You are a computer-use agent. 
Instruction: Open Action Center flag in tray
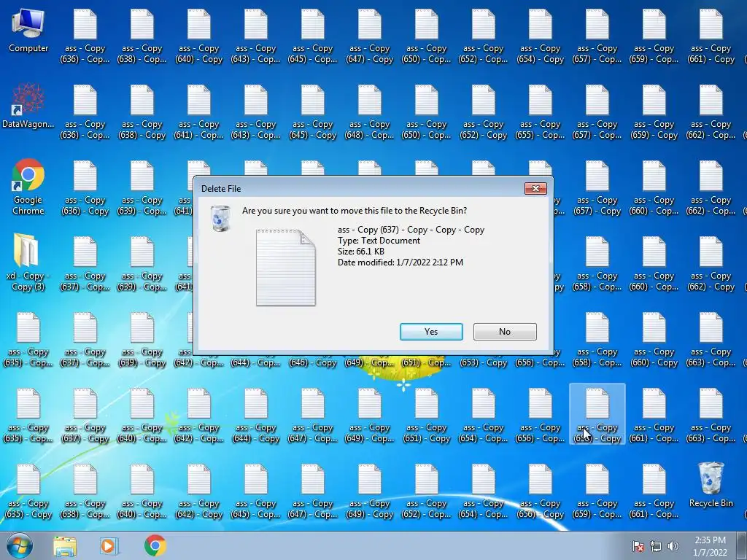(638, 546)
